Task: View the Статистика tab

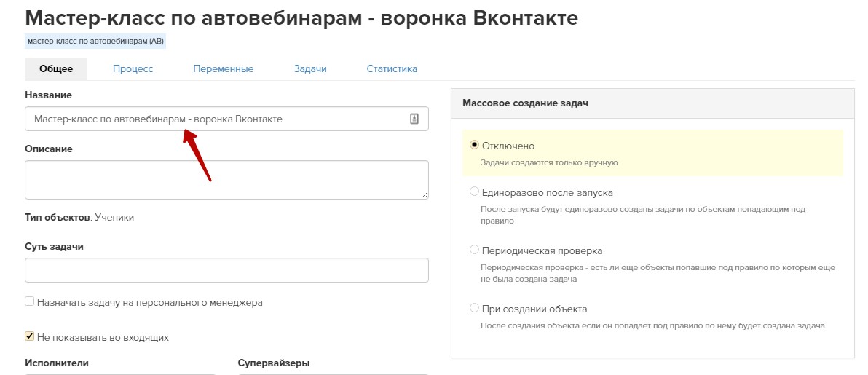Action: point(392,69)
